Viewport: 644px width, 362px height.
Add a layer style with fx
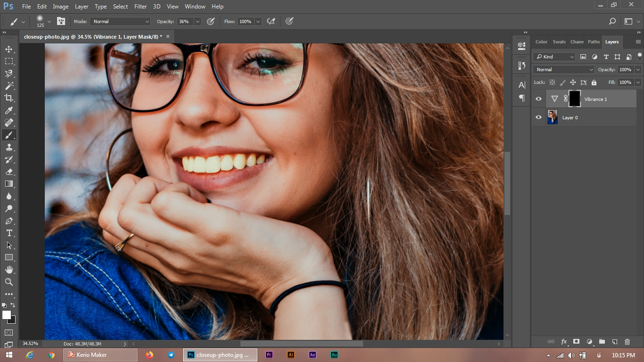564,342
